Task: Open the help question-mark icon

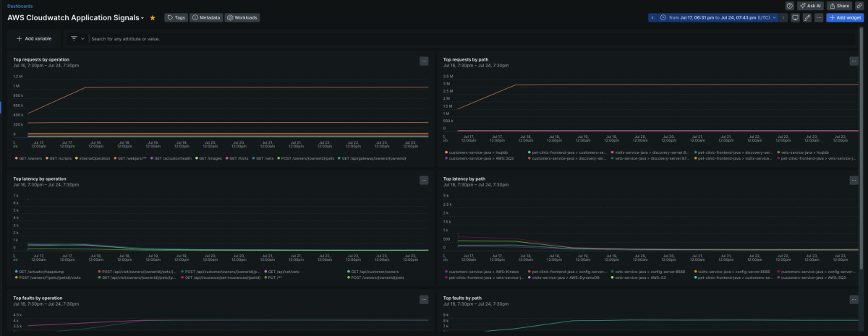Action: [x=789, y=5]
